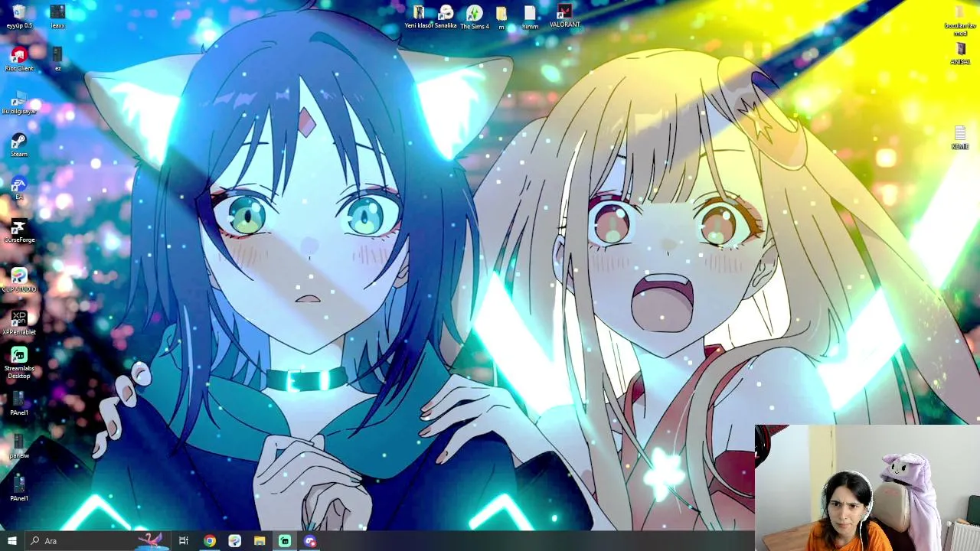Select the ez archive on desktop
The image size is (980, 551).
[x=57, y=59]
